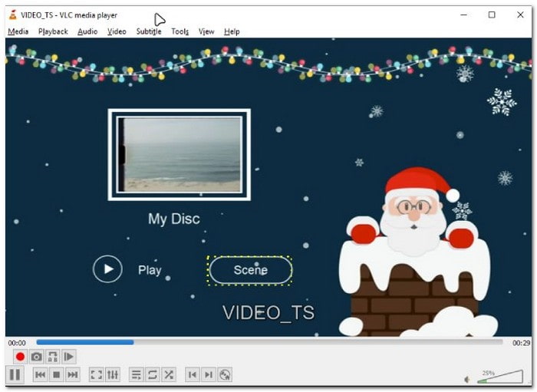Open extended settings equalizer icon
Image resolution: width=537 pixels, height=392 pixels.
(x=113, y=374)
